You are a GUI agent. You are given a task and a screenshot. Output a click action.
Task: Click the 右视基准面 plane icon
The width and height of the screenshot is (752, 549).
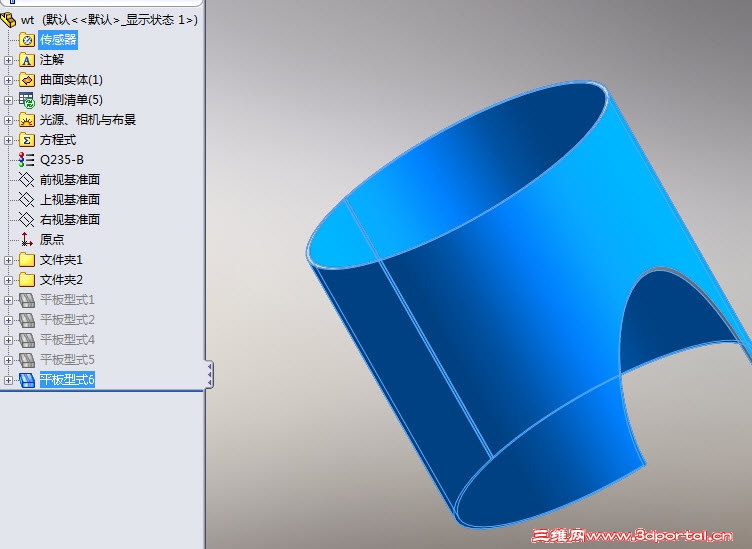click(26, 220)
